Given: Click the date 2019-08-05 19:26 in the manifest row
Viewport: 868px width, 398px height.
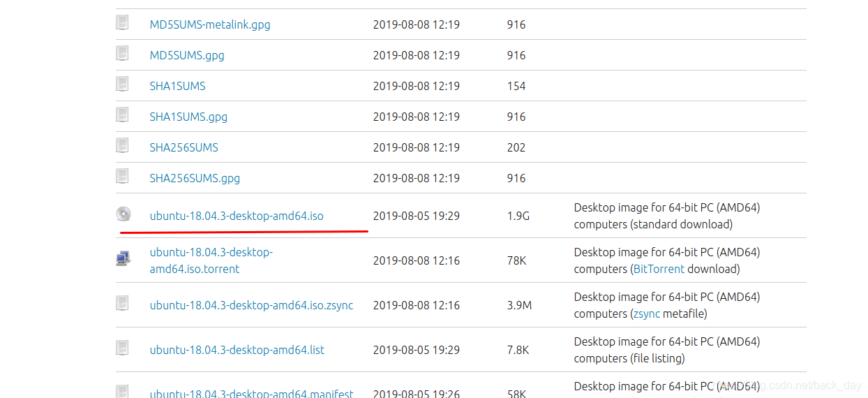Looking at the screenshot, I should pyautogui.click(x=417, y=394).
